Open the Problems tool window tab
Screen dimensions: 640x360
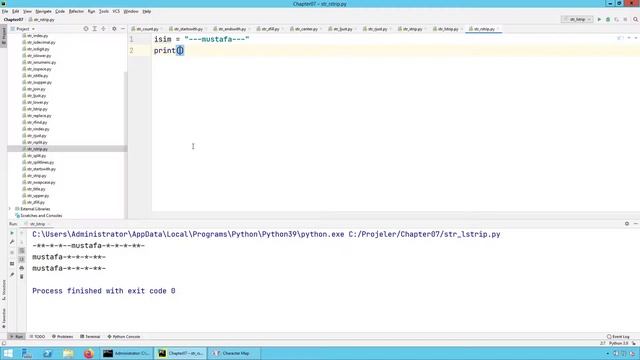click(x=62, y=337)
